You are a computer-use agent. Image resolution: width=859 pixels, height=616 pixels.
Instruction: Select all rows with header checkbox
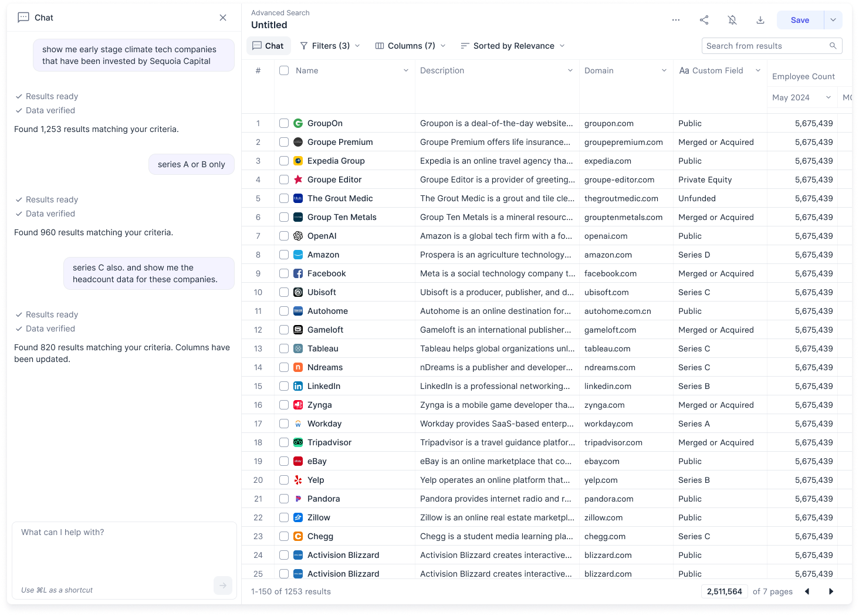coord(284,70)
